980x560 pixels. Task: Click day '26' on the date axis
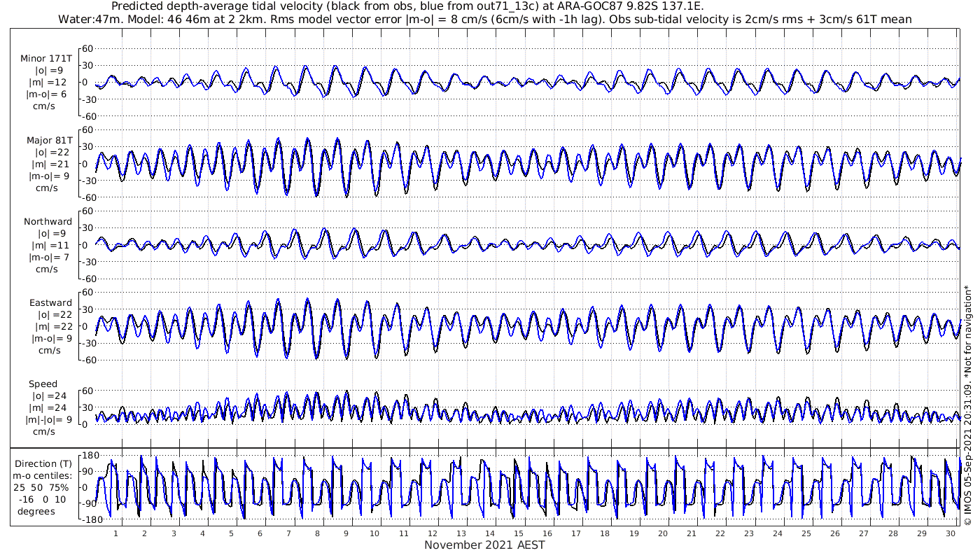[x=836, y=533]
